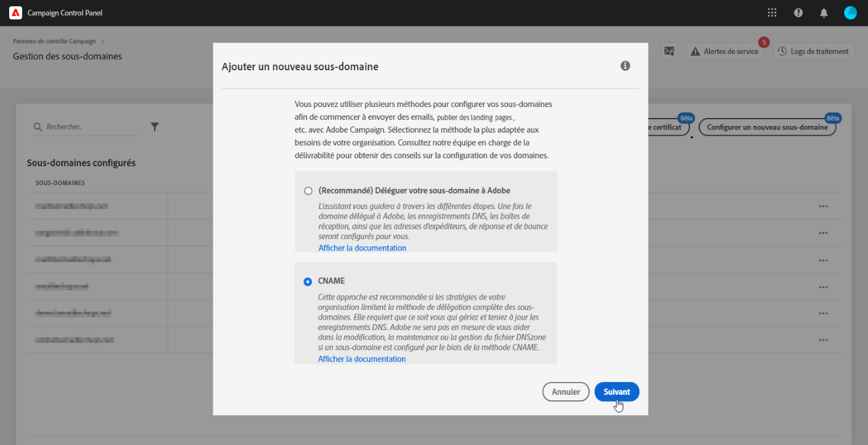
Task: Click the Ajouter un nouveau sous-domaine title
Action: point(300,67)
